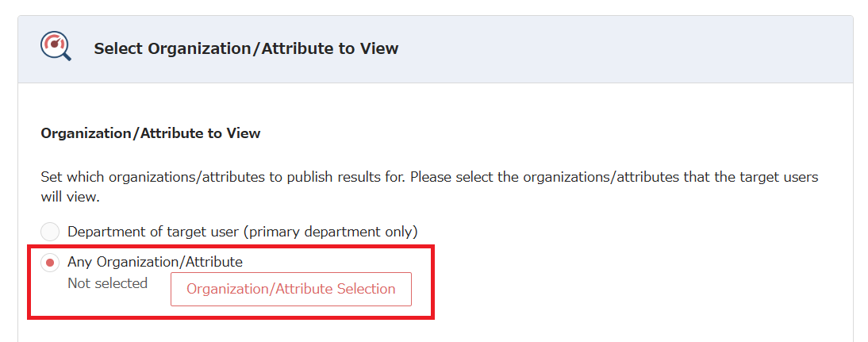The image size is (868, 342).
Task: Click the 'Any Organization/Attribute' label text
Action: coord(155,261)
